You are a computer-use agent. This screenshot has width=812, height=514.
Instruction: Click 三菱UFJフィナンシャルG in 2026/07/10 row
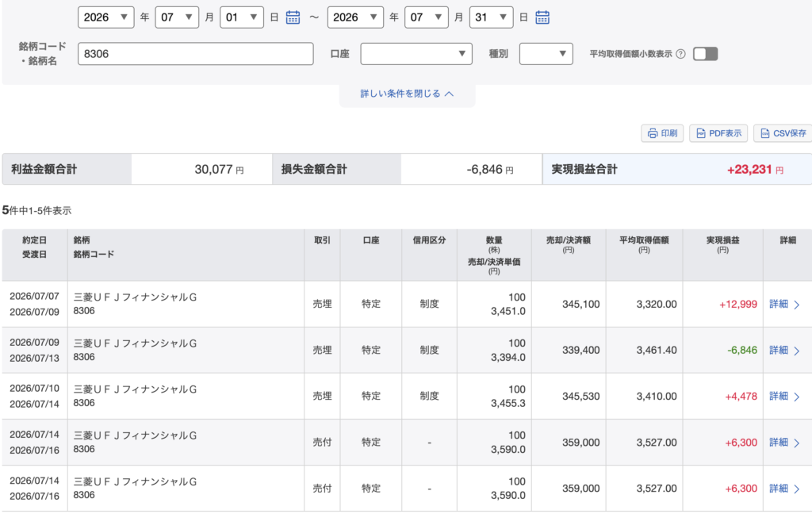point(135,389)
